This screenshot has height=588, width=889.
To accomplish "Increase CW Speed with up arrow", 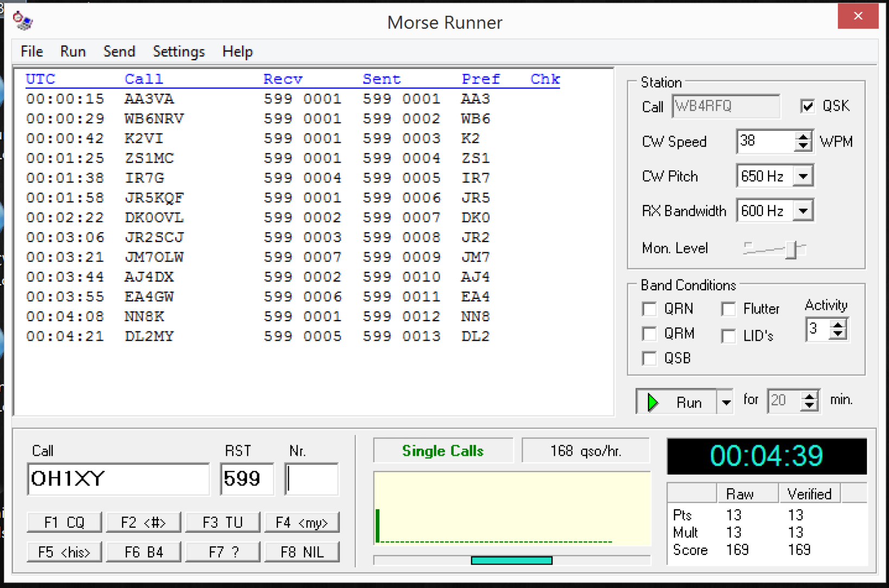I will 803,136.
